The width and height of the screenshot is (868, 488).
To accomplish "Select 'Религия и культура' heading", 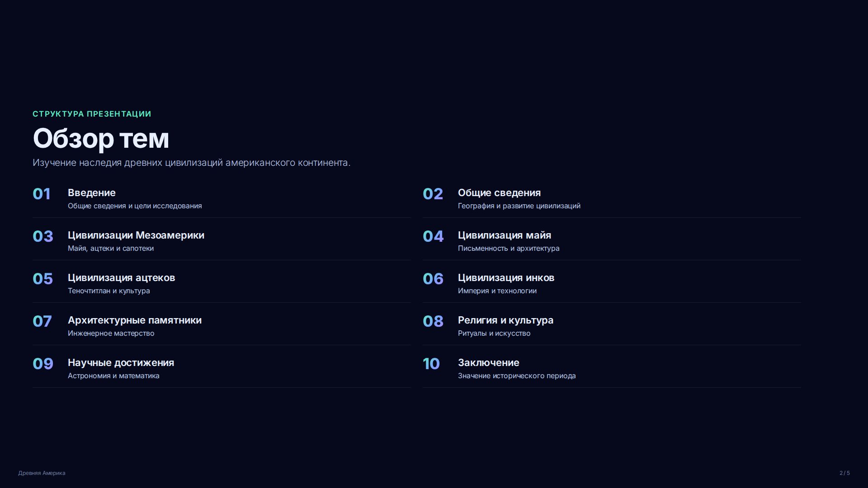I will [x=506, y=320].
